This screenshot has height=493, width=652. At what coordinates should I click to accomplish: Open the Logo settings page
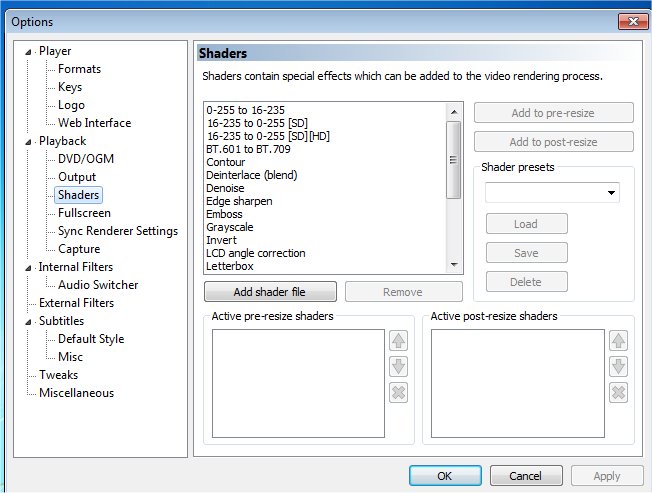pyautogui.click(x=71, y=105)
